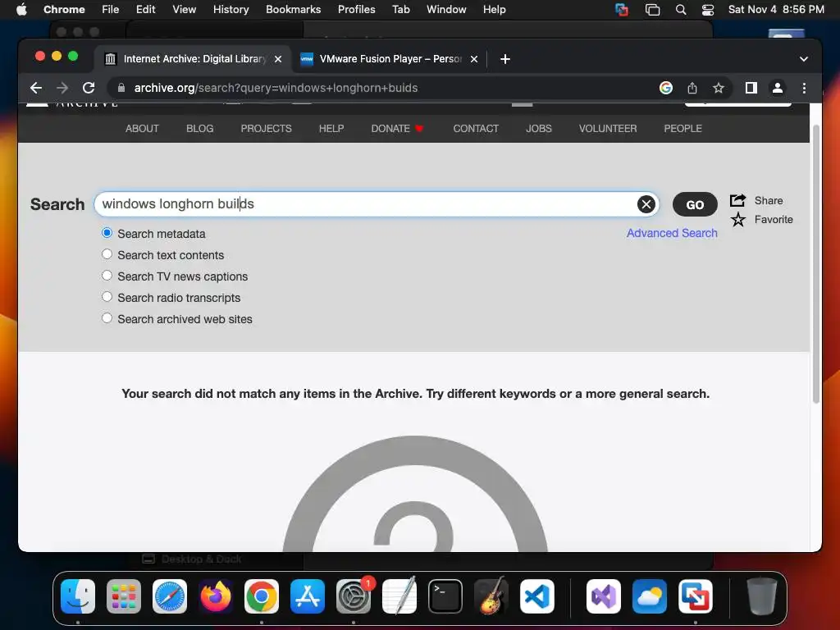Open the JOBS link
This screenshot has width=840, height=630.
pos(538,129)
